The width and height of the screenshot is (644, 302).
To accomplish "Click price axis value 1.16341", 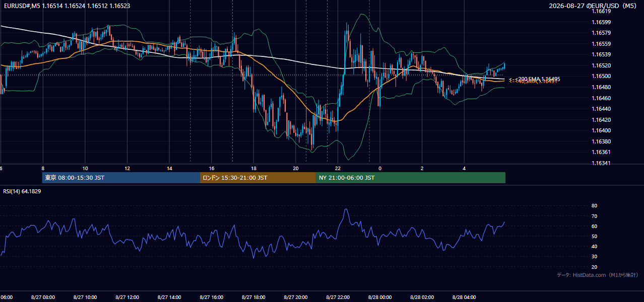I will click(601, 163).
